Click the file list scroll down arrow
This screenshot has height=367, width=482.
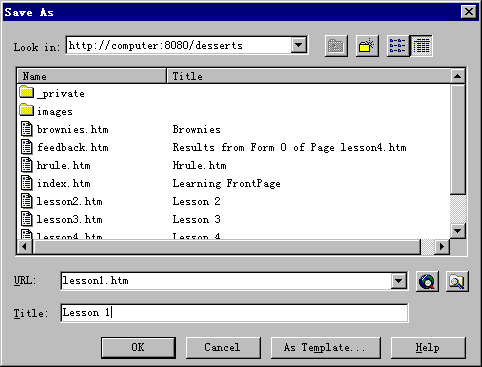point(458,230)
